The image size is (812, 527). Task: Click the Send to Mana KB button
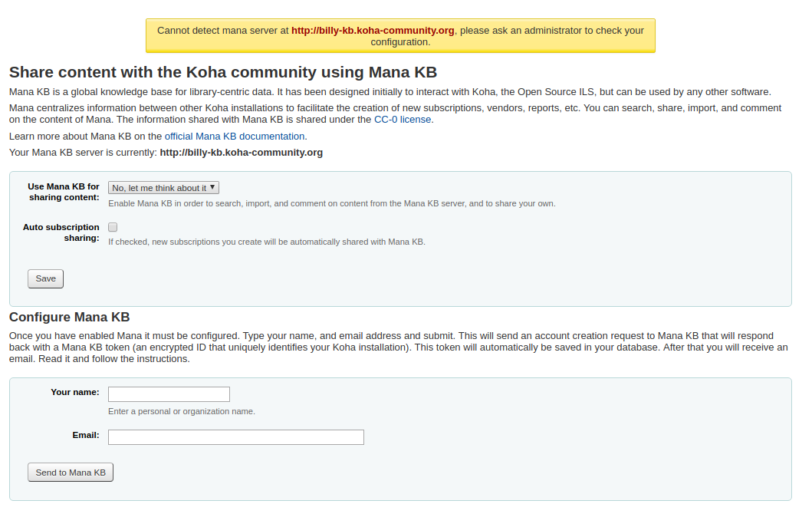[71, 473]
